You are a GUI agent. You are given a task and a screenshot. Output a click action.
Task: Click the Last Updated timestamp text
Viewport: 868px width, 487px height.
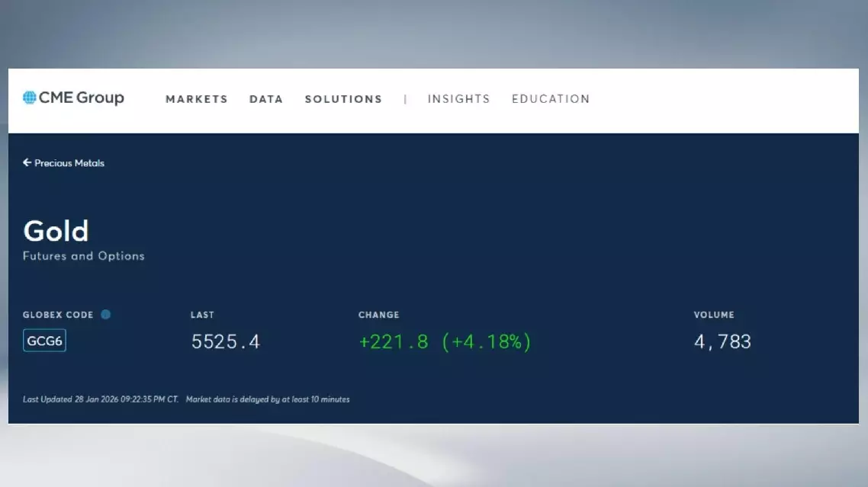click(x=101, y=399)
